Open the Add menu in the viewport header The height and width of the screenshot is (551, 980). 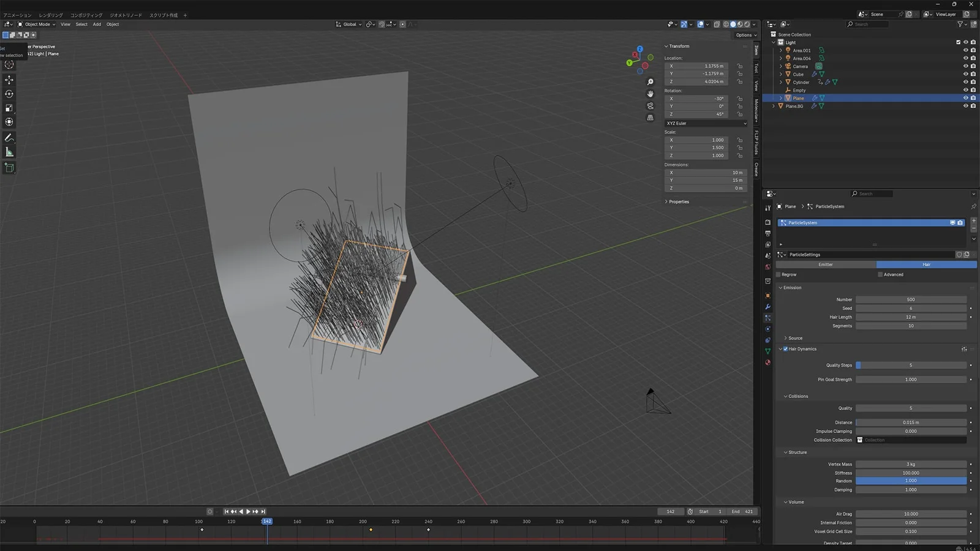(97, 24)
